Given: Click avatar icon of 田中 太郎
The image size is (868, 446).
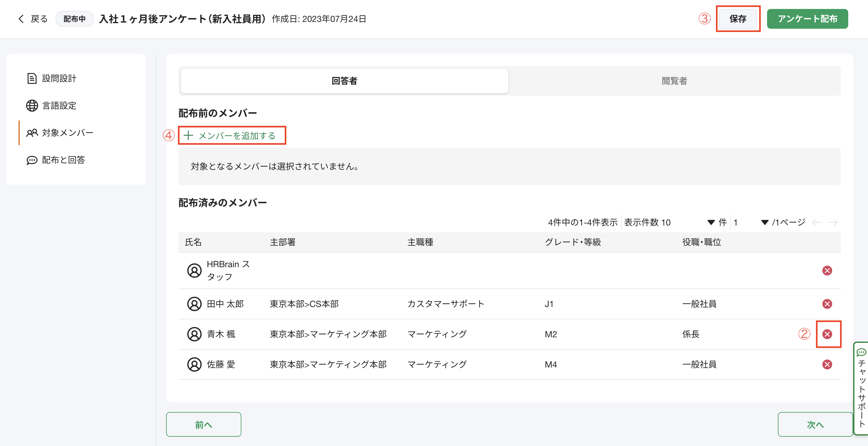Looking at the screenshot, I should pyautogui.click(x=194, y=304).
